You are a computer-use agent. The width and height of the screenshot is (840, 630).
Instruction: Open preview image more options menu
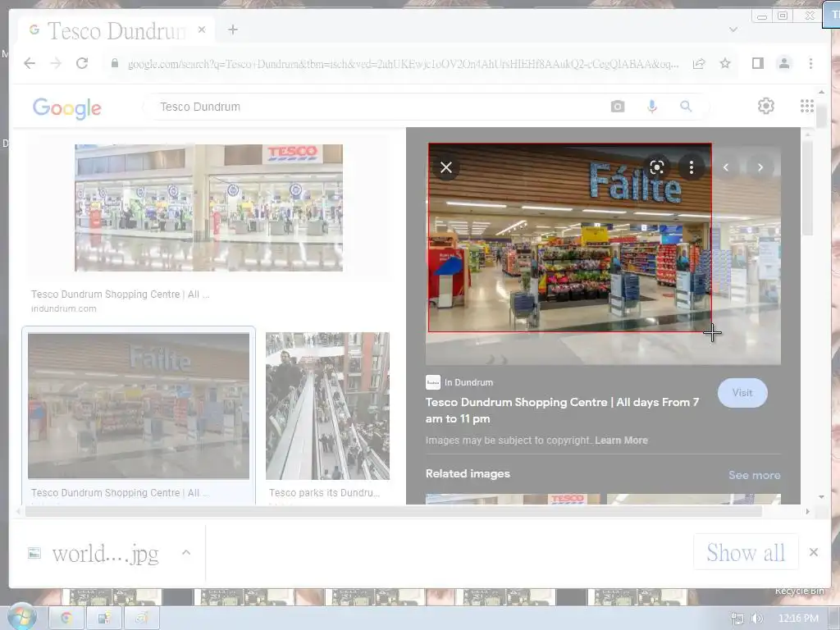click(x=691, y=167)
